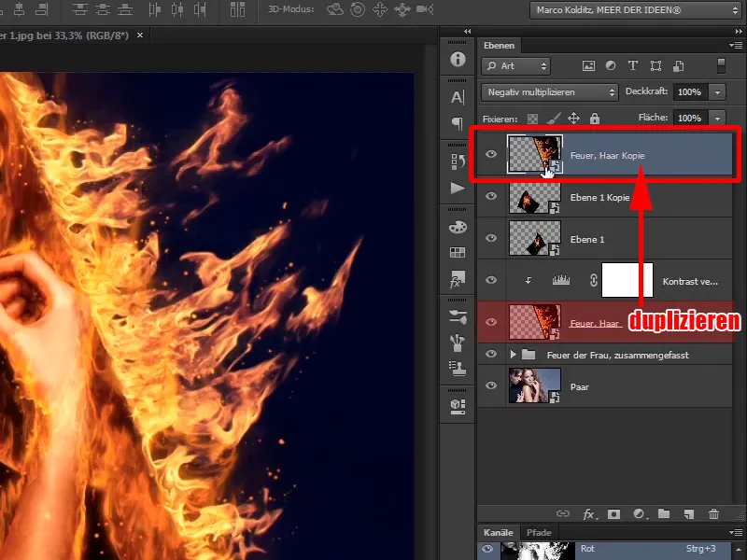Image resolution: width=747 pixels, height=560 pixels.
Task: Toggle layer filtering switch on/off
Action: coord(721,65)
